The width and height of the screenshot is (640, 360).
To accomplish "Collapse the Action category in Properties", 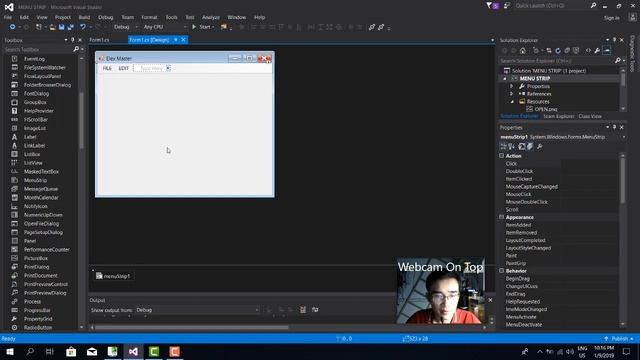I will point(502,156).
